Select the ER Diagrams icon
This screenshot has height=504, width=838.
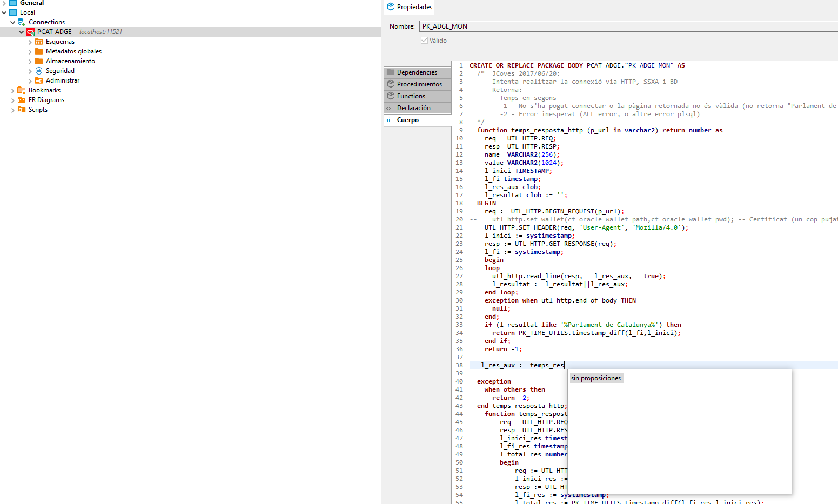tap(21, 99)
